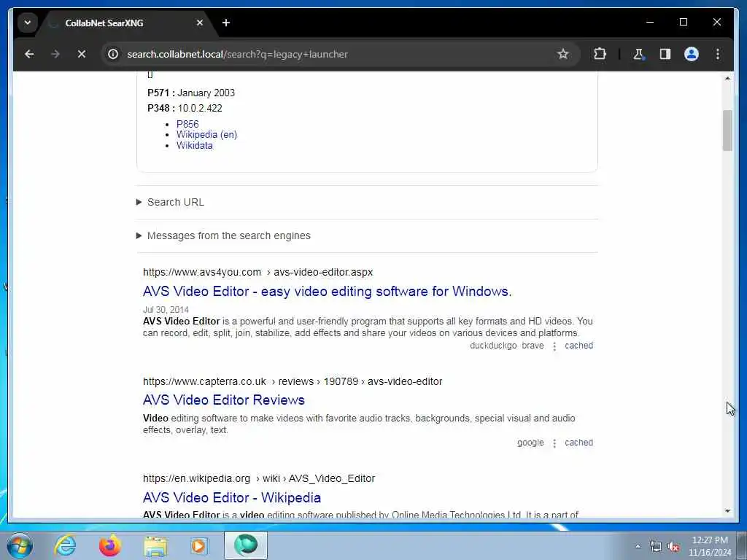Viewport: 747px width, 560px height.
Task: Open AVS Video Editor easy video editing result
Action: point(327,291)
